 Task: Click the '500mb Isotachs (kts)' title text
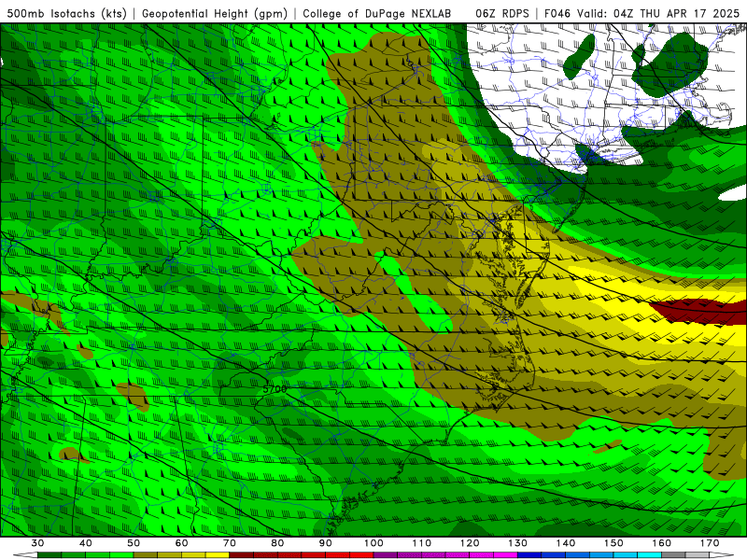[66, 13]
